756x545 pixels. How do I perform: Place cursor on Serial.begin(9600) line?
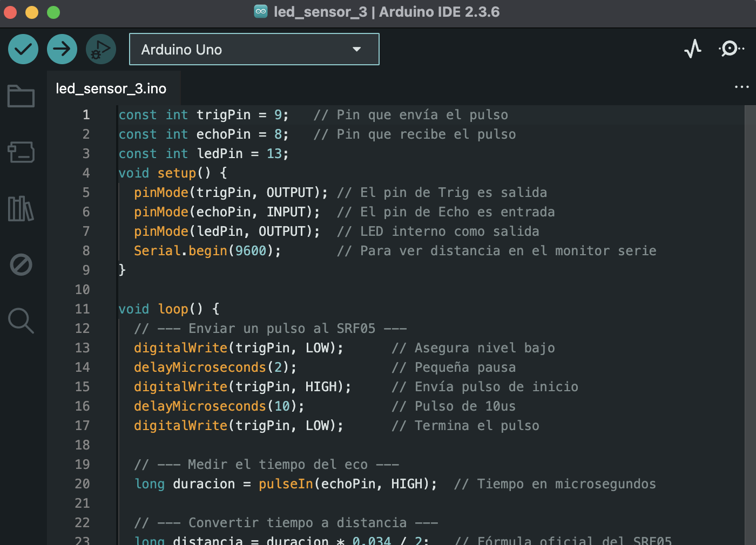click(207, 251)
